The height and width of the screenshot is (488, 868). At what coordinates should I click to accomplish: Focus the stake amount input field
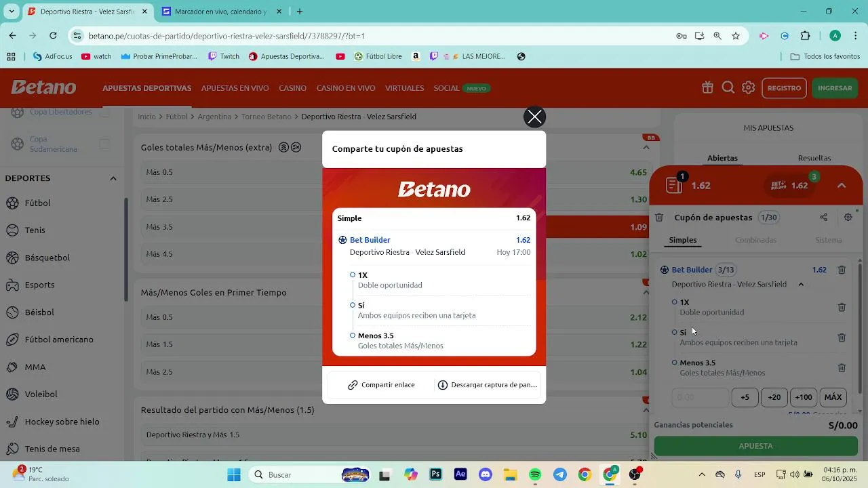coord(700,397)
